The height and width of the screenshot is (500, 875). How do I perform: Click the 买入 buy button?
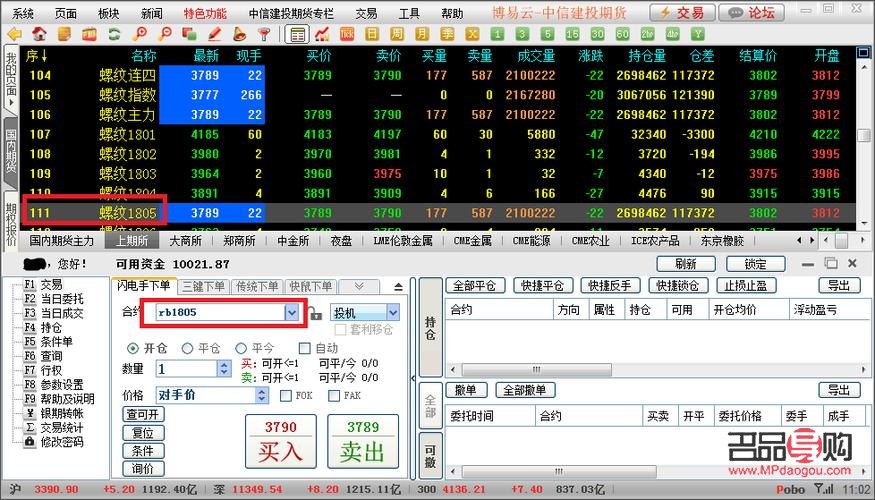281,441
